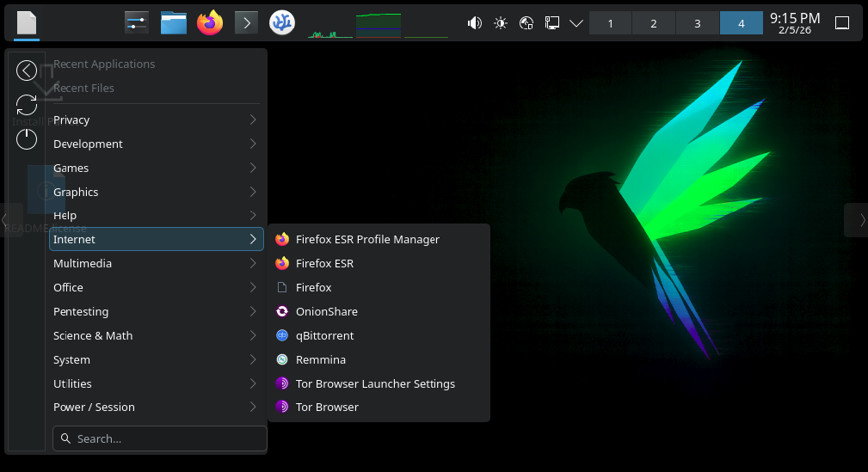Open the Games category
The height and width of the screenshot is (472, 868).
coord(156,168)
